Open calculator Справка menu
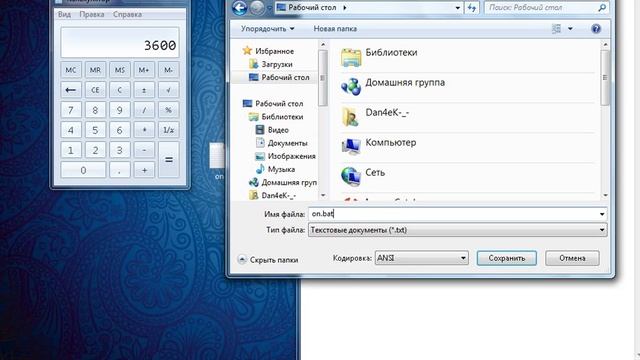This screenshot has height=360, width=640. [x=127, y=14]
